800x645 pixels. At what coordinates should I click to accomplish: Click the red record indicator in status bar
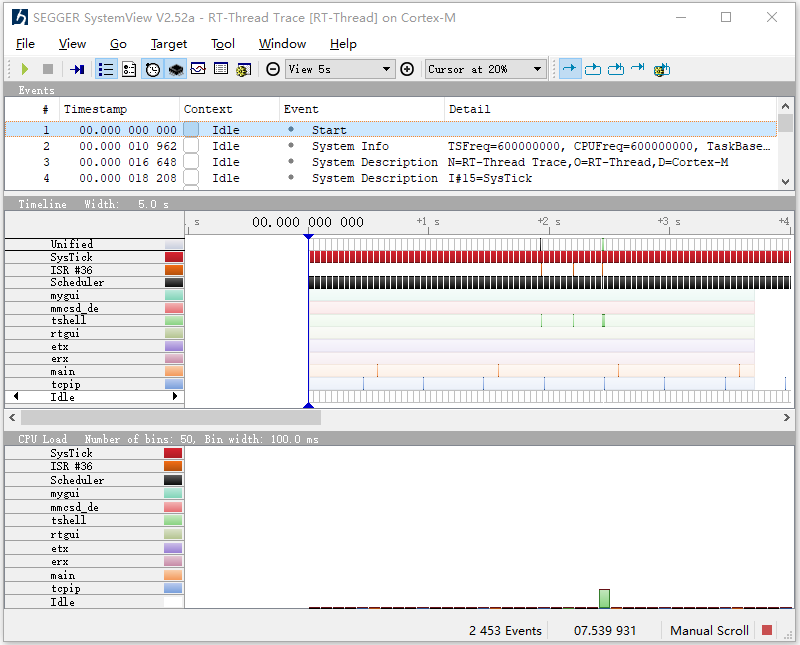click(767, 630)
